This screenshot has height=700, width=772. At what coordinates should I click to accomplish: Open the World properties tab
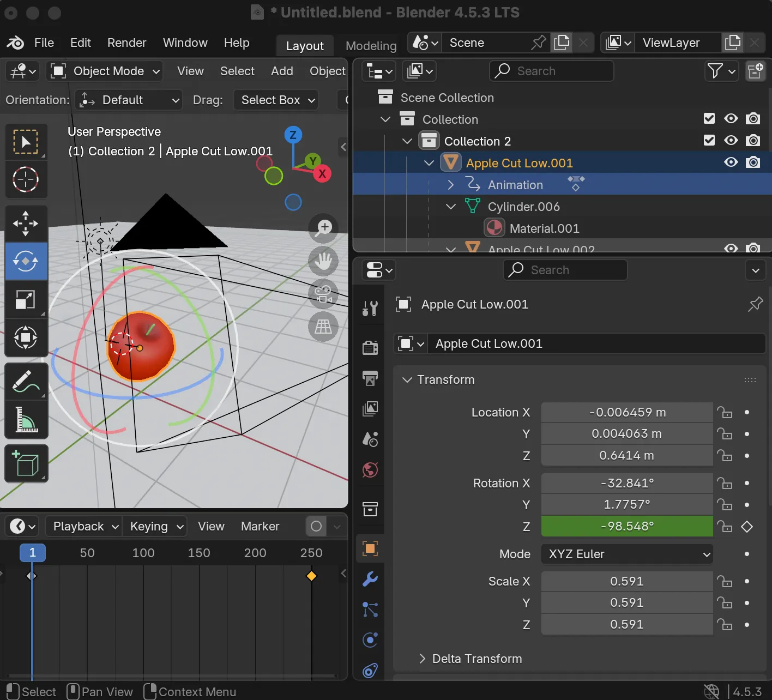click(370, 469)
